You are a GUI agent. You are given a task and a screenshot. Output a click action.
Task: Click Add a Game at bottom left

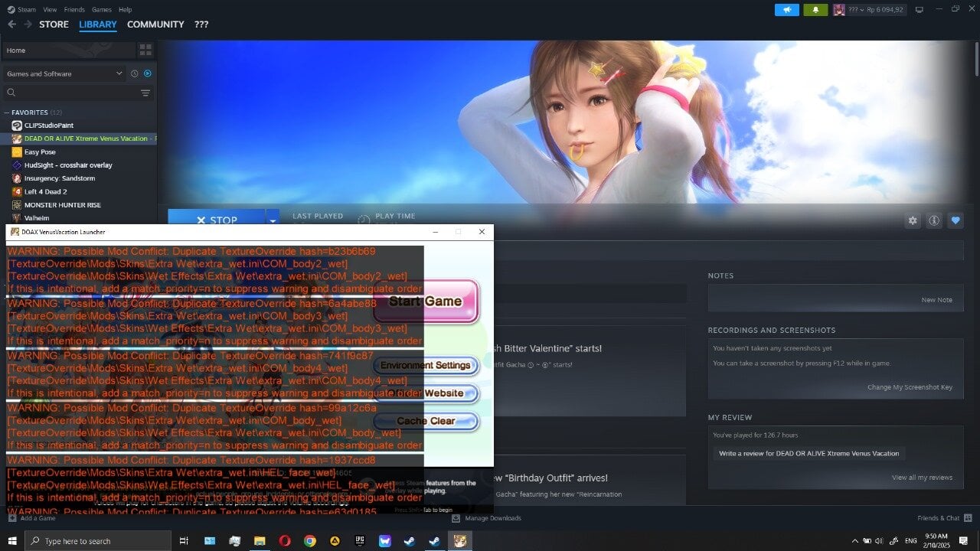31,518
